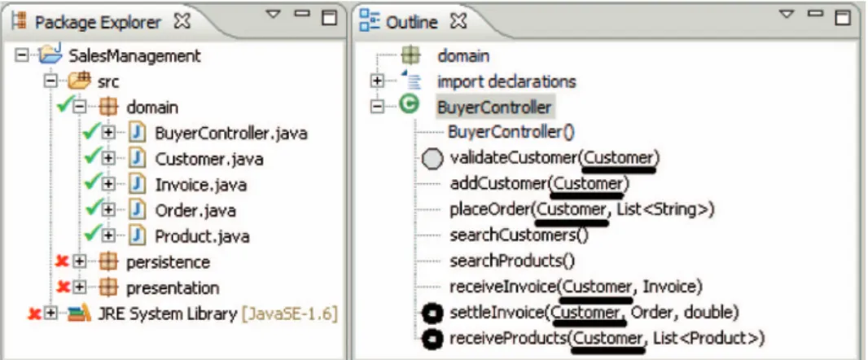The width and height of the screenshot is (868, 360).
Task: Close the Outline view tab
Action: click(458, 22)
